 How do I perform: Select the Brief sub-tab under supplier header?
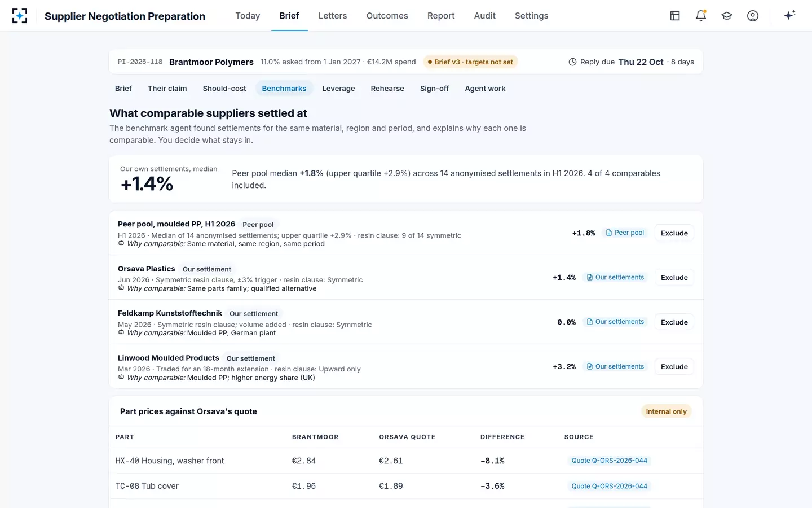point(123,89)
